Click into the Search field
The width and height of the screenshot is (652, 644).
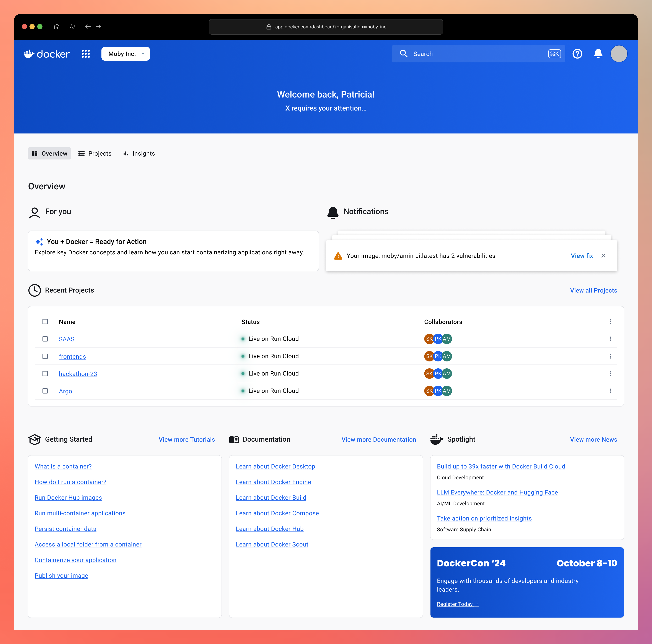tap(473, 54)
